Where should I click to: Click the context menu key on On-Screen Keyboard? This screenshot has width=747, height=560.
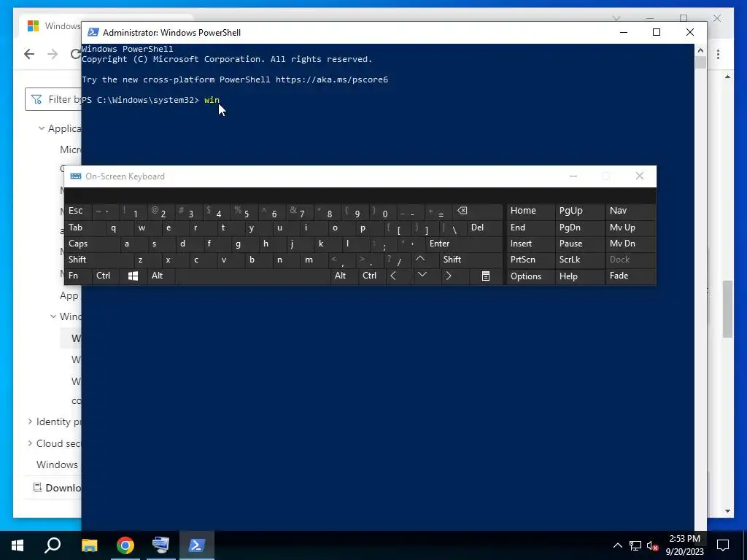click(x=485, y=276)
